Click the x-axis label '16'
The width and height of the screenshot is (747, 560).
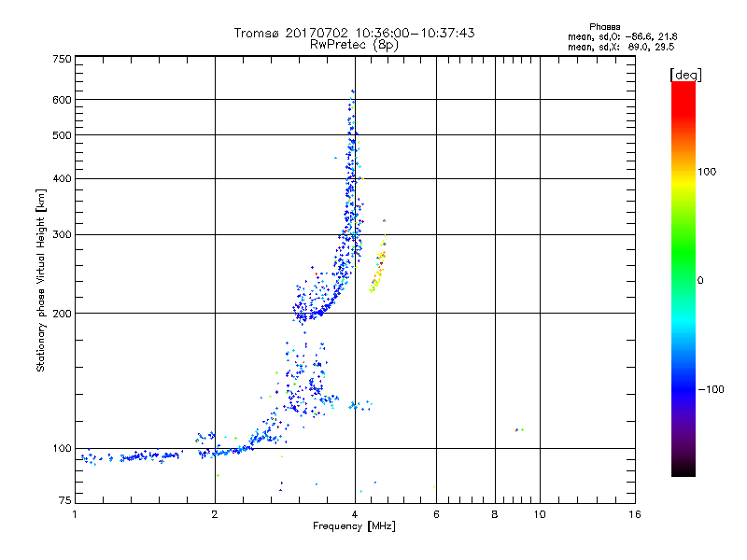point(635,514)
